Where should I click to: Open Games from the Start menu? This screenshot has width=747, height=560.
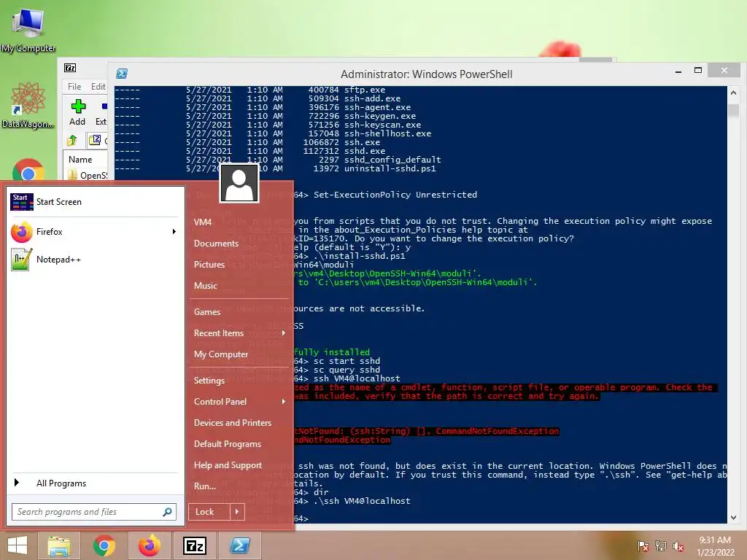click(206, 312)
